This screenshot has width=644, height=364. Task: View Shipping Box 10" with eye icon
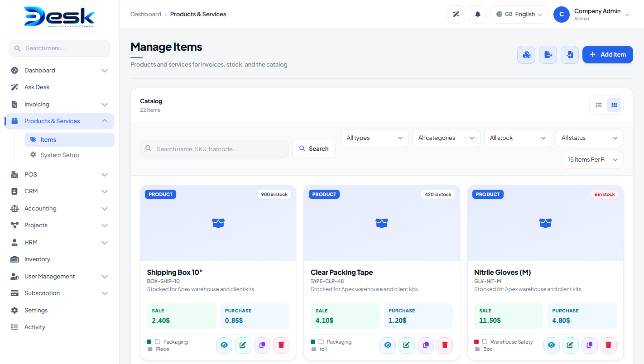224,345
